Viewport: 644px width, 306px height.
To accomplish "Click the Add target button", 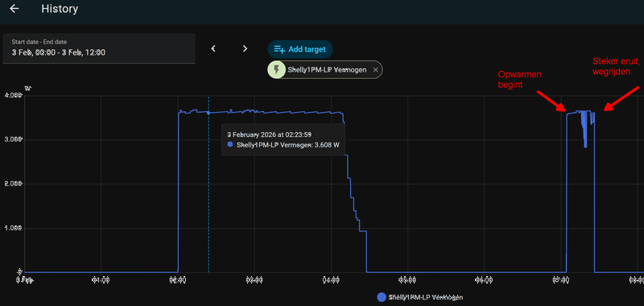I will [300, 49].
